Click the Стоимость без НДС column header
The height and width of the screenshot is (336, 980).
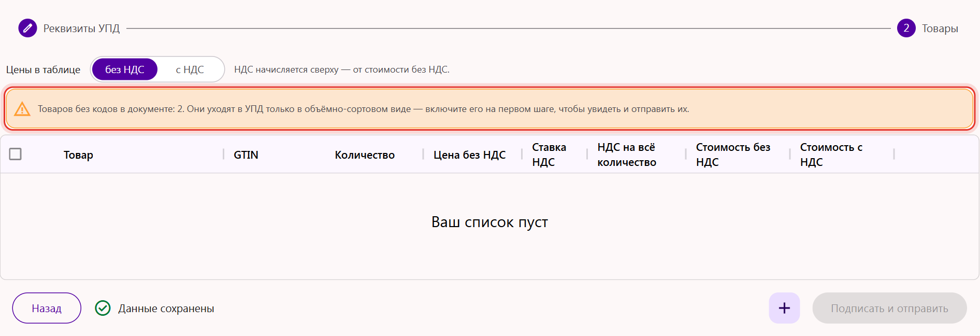pyautogui.click(x=733, y=155)
